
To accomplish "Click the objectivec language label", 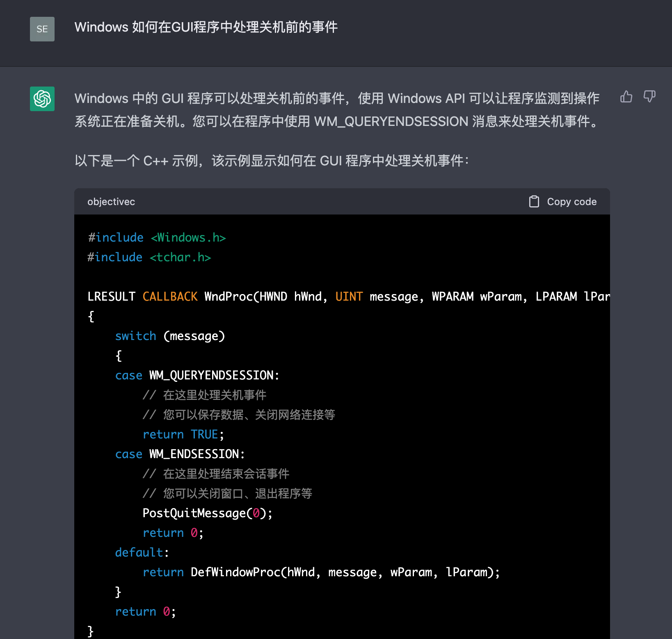I will pos(111,201).
